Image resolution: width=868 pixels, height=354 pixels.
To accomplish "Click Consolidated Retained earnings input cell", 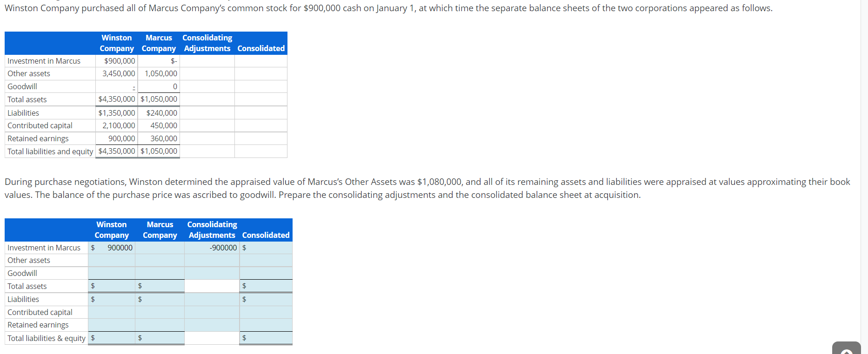I will [x=266, y=325].
